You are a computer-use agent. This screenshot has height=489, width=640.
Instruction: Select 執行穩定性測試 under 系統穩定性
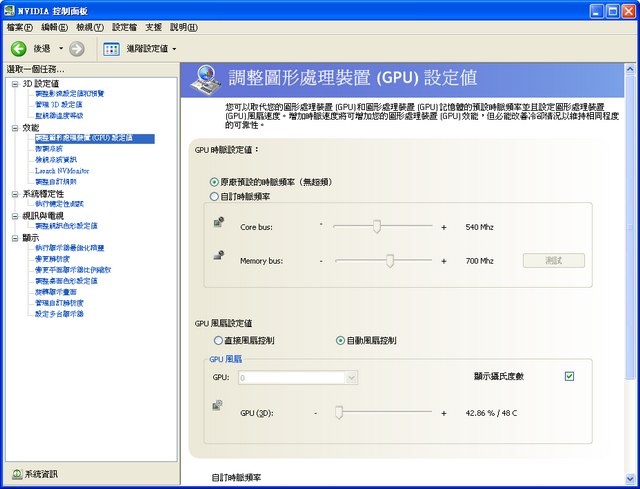click(59, 204)
